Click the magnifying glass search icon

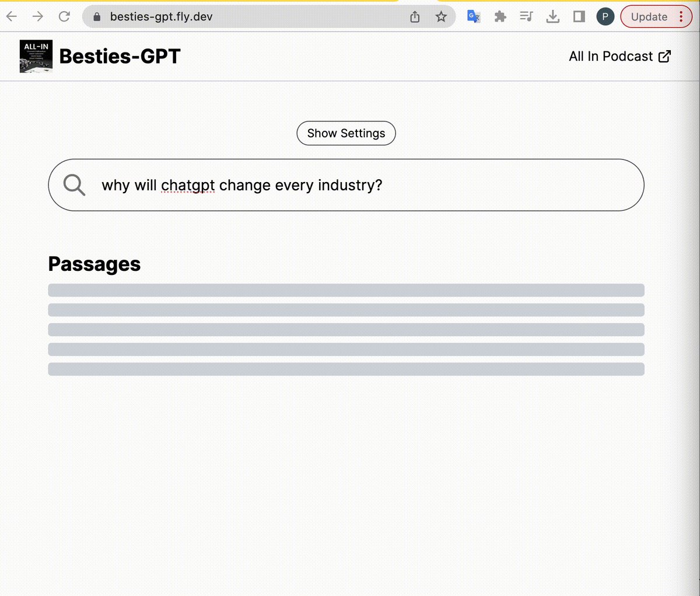click(74, 185)
